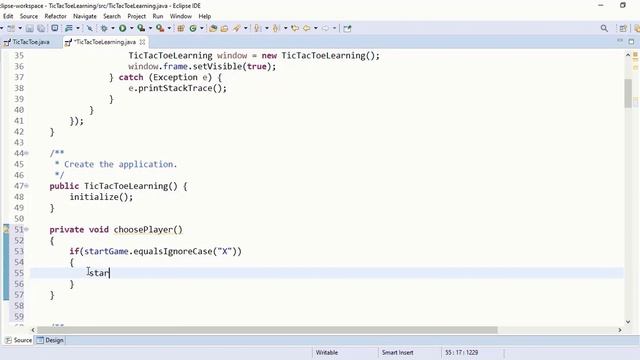The width and height of the screenshot is (640, 360).
Task: Open the Source menu
Action: pos(29,16)
